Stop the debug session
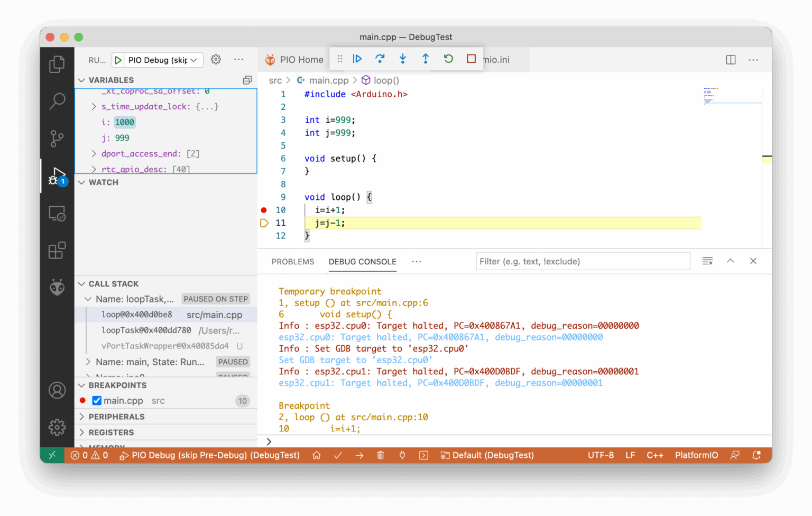 (x=471, y=59)
